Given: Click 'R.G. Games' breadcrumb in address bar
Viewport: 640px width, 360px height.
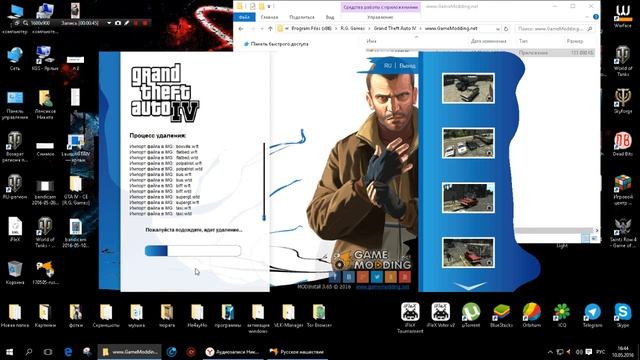Looking at the screenshot, I should [x=353, y=29].
